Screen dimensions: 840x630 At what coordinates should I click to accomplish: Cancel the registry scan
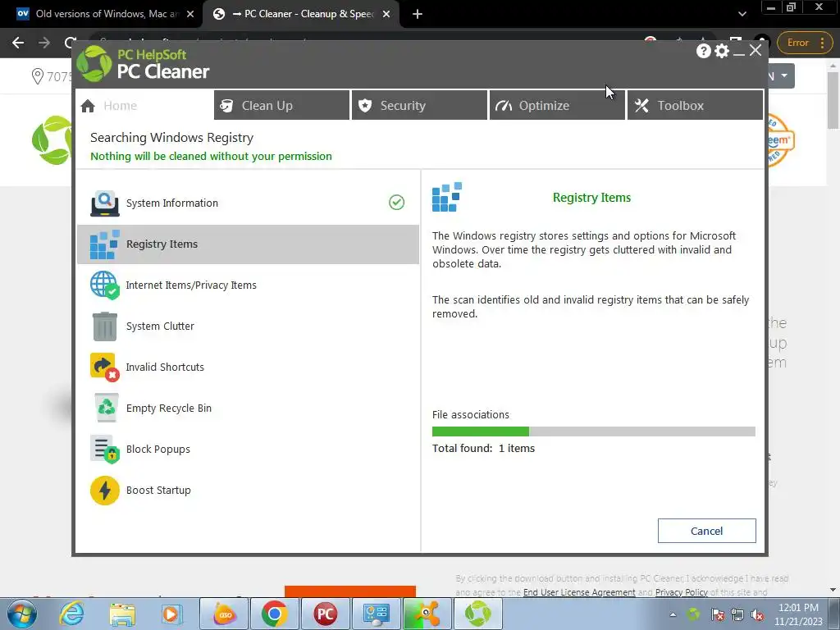[x=706, y=531]
